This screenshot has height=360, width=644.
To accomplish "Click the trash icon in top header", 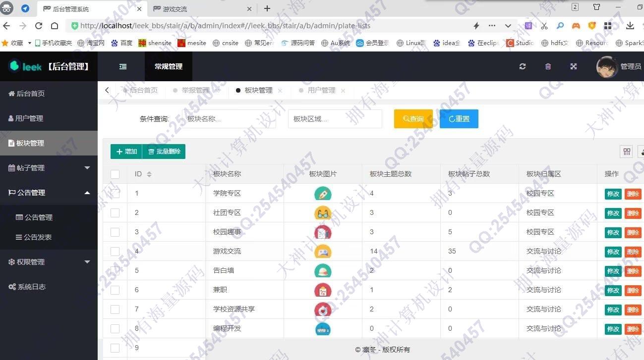I will coord(548,66).
